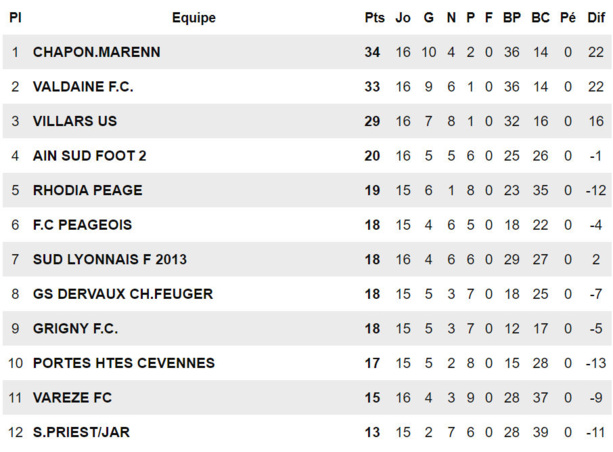This screenshot has width=613, height=452.
Task: Select the VAREZE FC team
Action: tap(73, 398)
